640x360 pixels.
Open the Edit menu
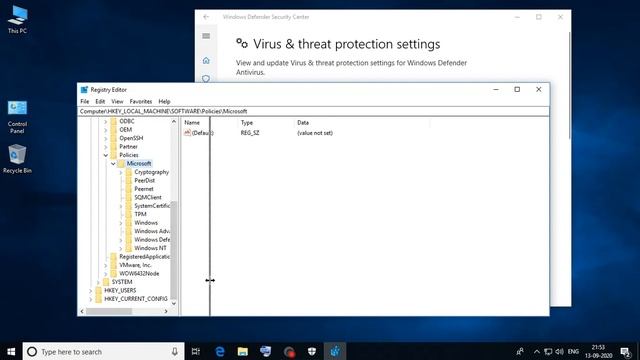100,101
